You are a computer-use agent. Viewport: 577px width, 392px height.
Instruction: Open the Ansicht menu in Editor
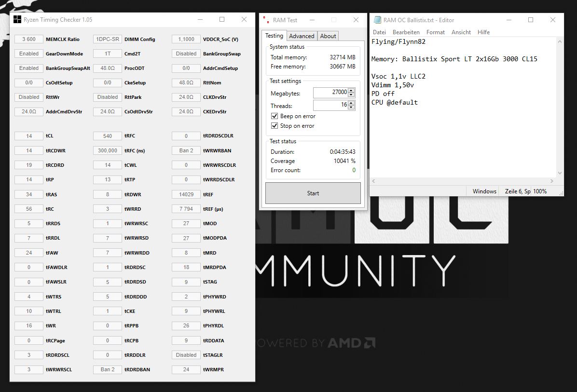(x=461, y=32)
